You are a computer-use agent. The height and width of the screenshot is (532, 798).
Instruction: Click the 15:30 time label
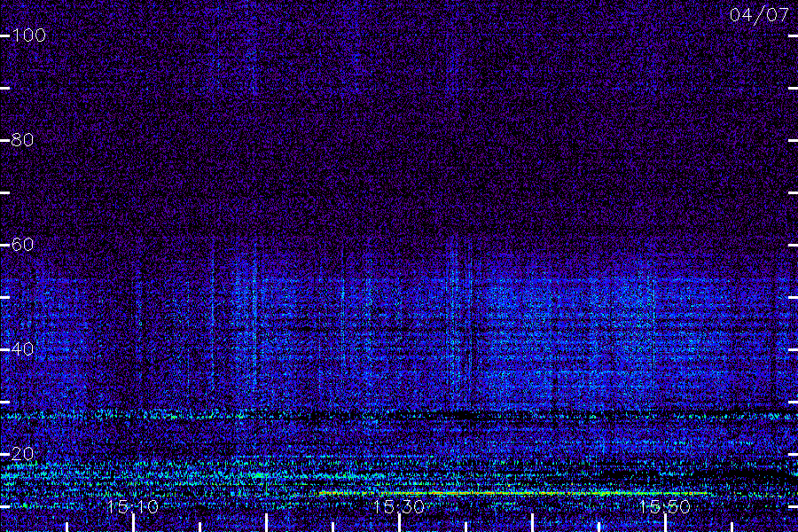pos(398,506)
